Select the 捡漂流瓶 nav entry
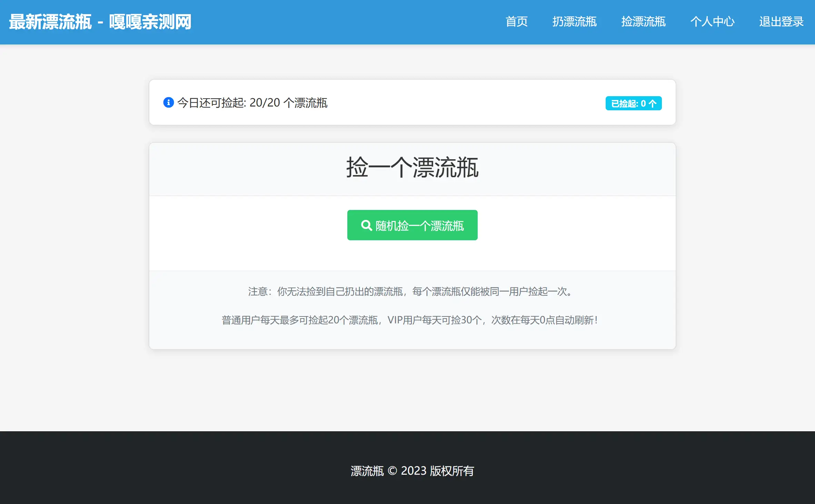 point(644,21)
